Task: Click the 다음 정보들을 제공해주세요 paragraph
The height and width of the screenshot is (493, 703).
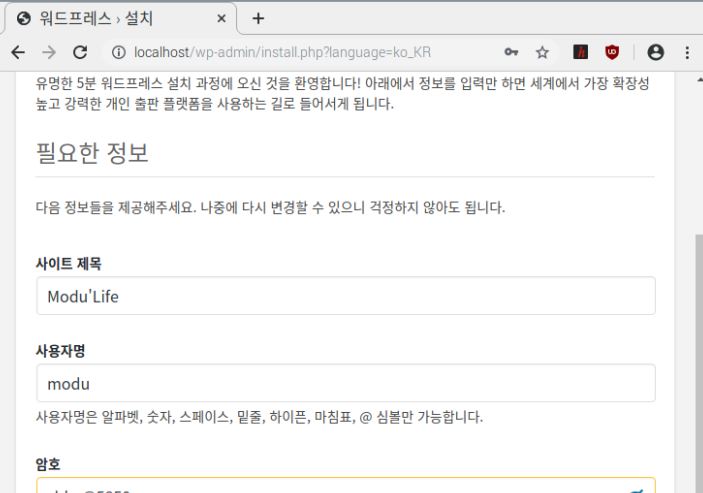Action: coord(270,207)
